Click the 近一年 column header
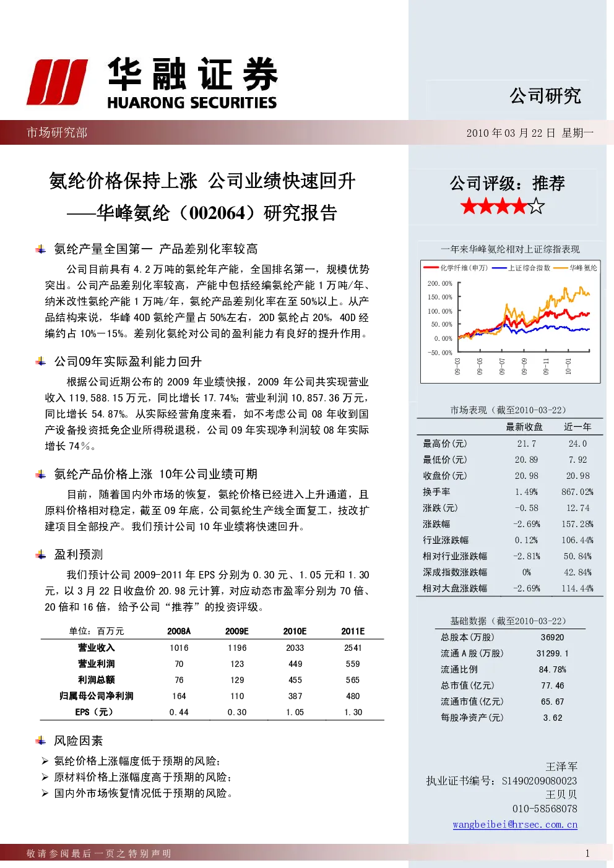 [578, 427]
